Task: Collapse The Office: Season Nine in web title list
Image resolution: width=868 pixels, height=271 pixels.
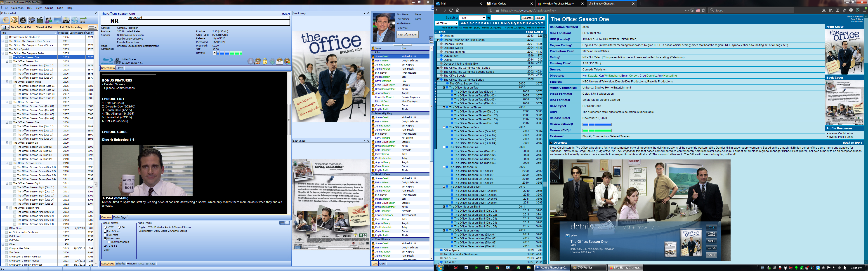Action: pyautogui.click(x=444, y=231)
